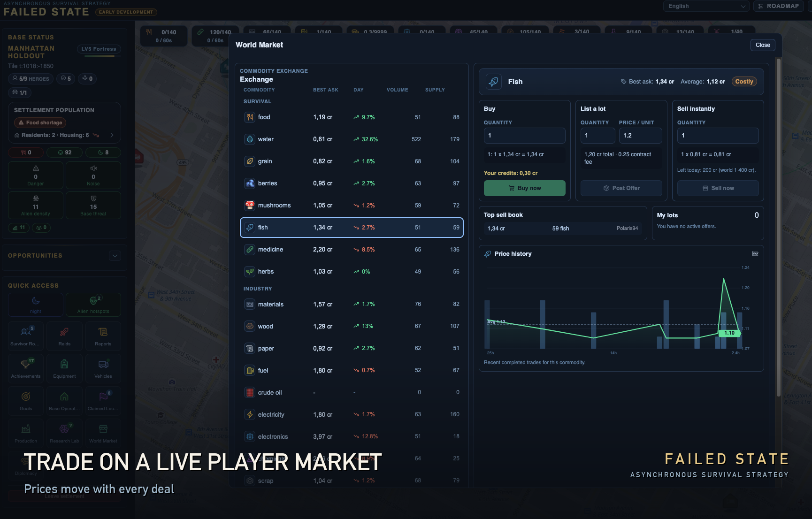
Task: Select the herbs leaf icon
Action: pos(250,272)
